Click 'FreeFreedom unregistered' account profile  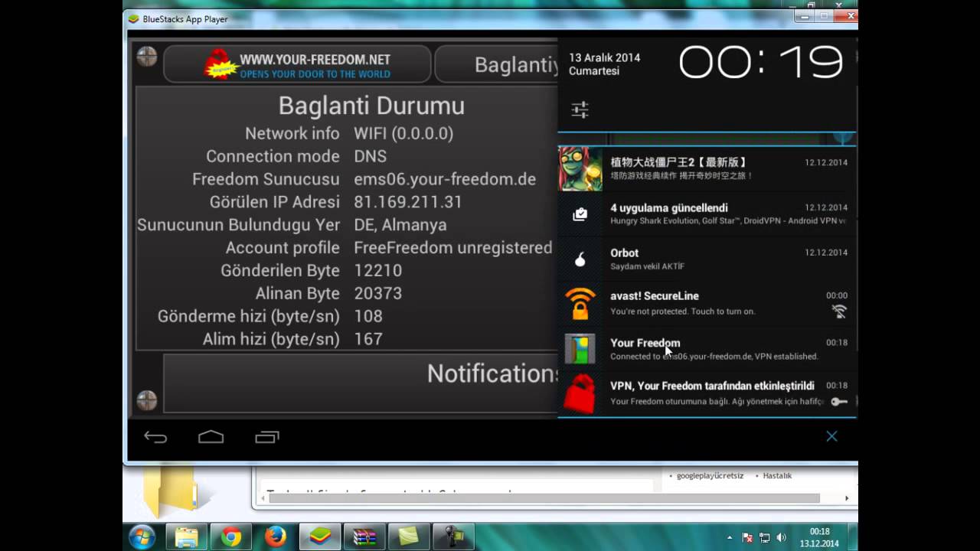[452, 248]
